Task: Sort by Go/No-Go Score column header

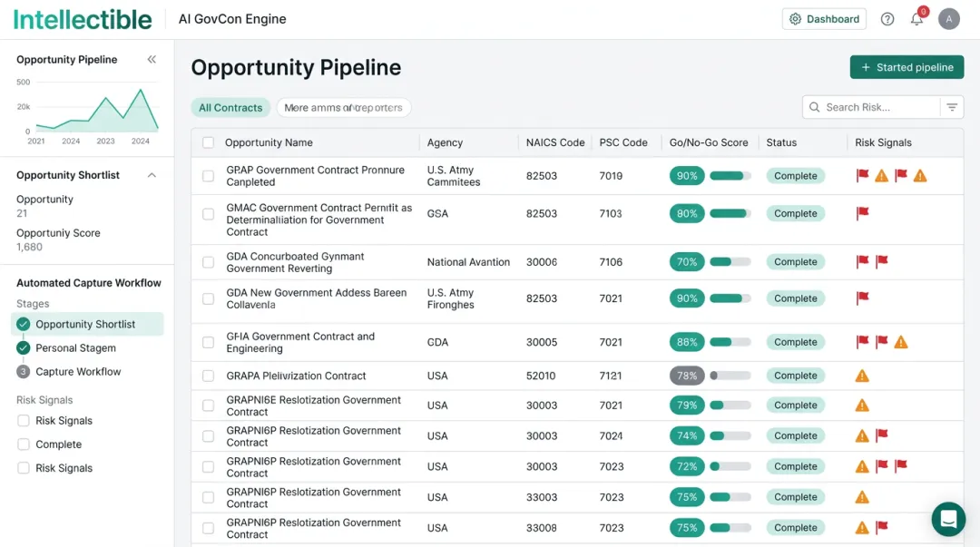Action: click(x=708, y=142)
